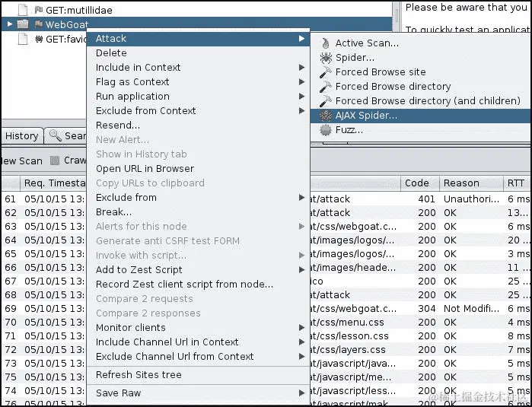Click the hammer icon beside Forced Browse site
The image size is (532, 407).
coord(326,72)
